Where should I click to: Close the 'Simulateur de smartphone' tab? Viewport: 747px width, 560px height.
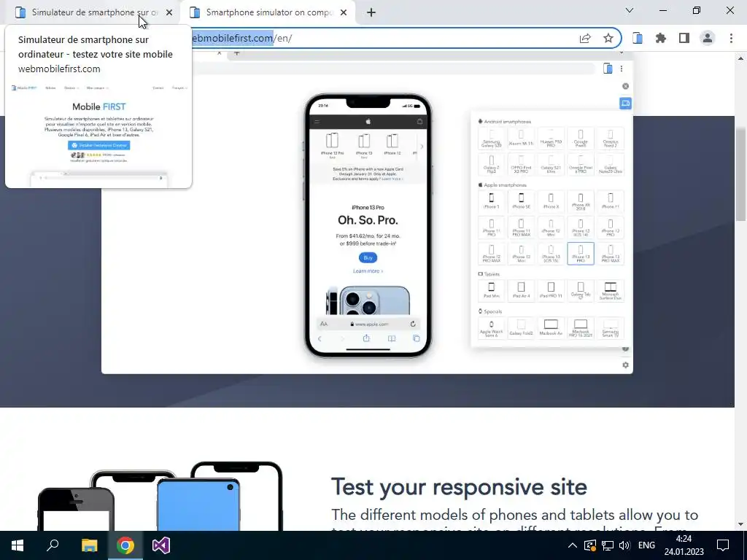tap(169, 13)
